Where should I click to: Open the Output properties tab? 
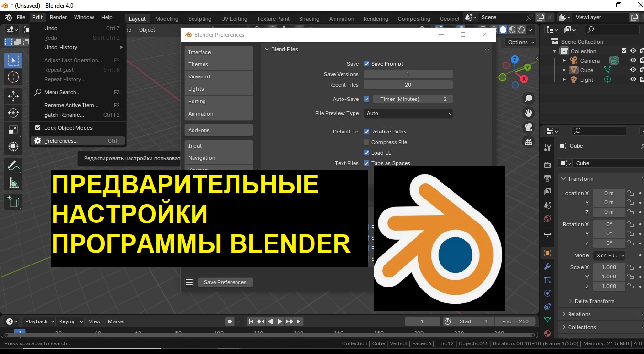(547, 178)
